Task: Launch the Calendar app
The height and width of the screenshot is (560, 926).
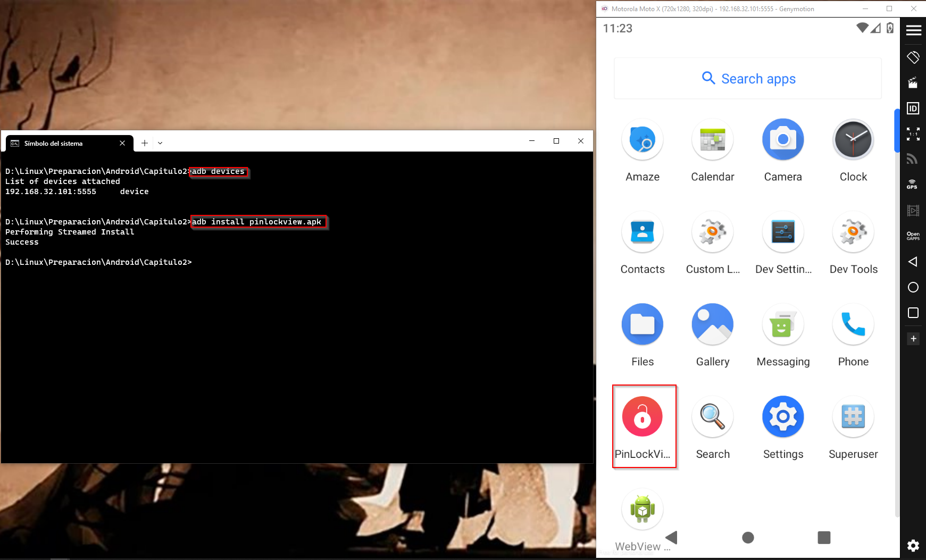Action: [713, 140]
